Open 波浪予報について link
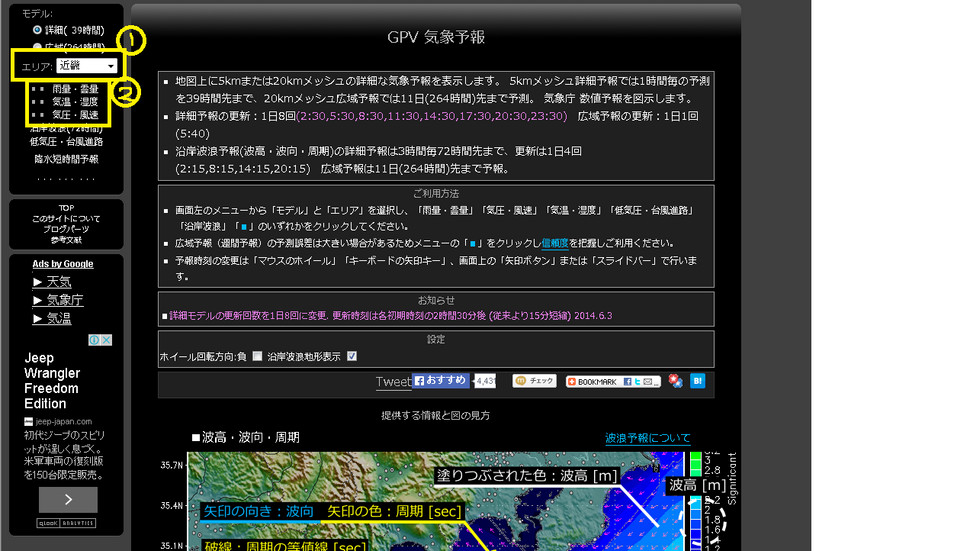Image resolution: width=970 pixels, height=551 pixels. 647,438
